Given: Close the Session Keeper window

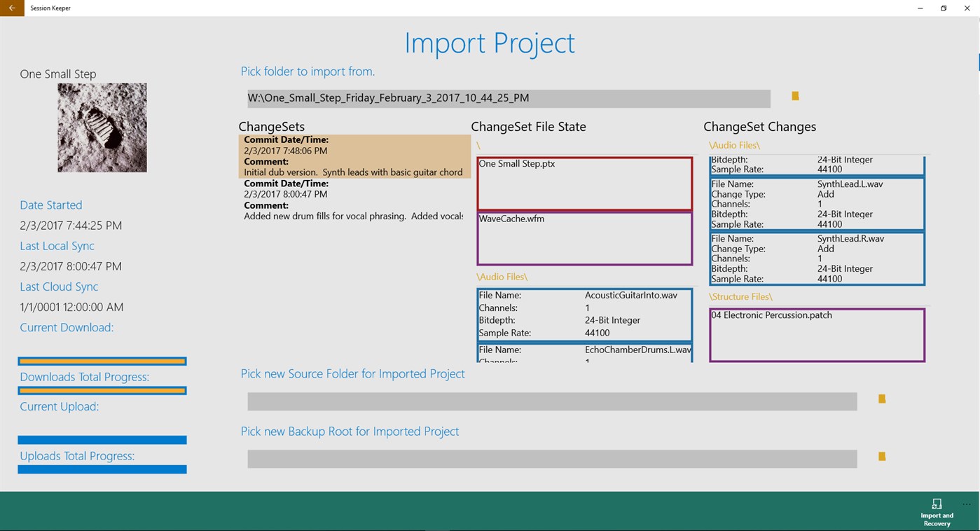Looking at the screenshot, I should pos(967,8).
